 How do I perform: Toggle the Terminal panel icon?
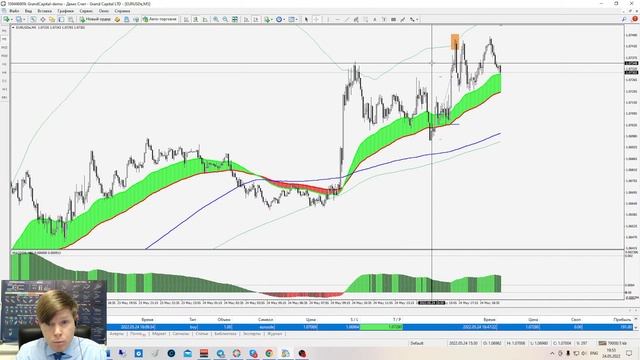pyautogui.click(x=61, y=19)
